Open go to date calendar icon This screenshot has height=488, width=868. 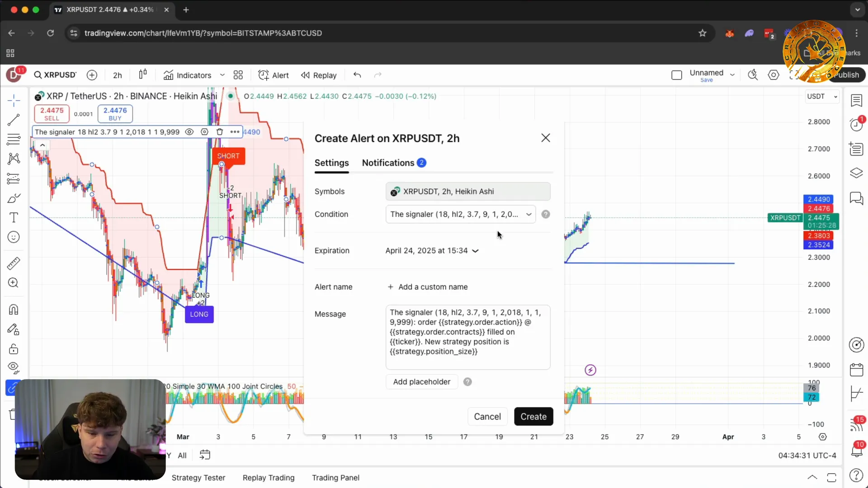[x=205, y=455]
